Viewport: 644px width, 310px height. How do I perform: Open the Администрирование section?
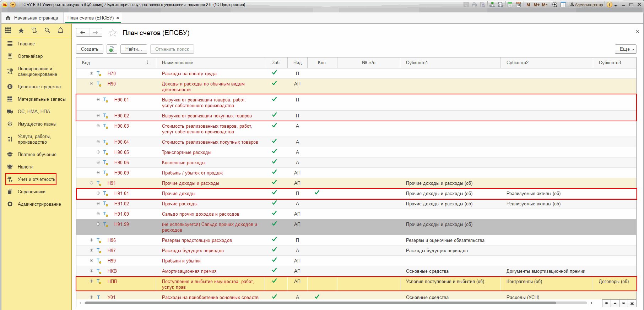coord(39,204)
